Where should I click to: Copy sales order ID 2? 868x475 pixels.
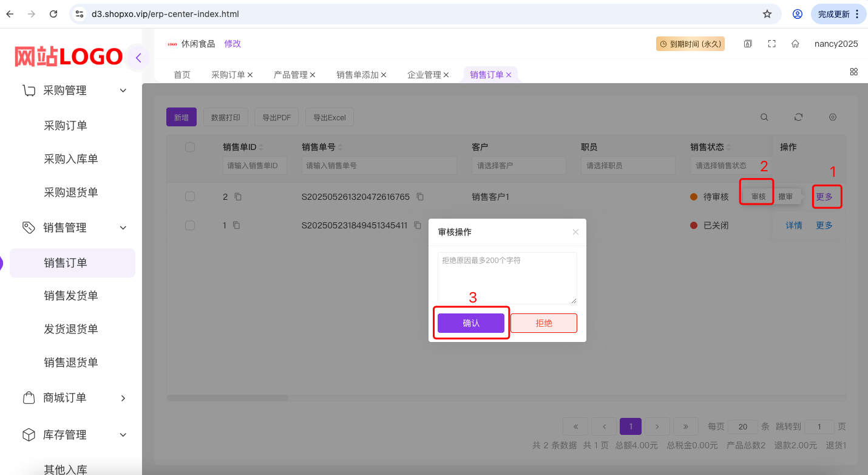pyautogui.click(x=238, y=197)
